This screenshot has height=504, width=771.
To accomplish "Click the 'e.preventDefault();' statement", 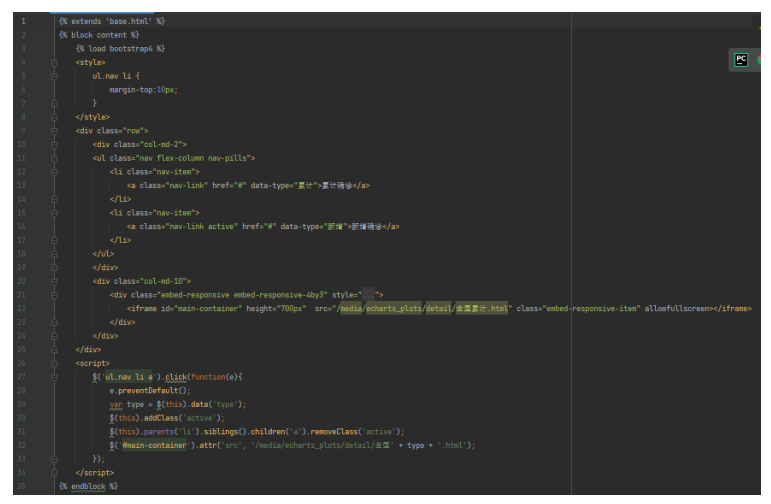I will (x=150, y=391).
